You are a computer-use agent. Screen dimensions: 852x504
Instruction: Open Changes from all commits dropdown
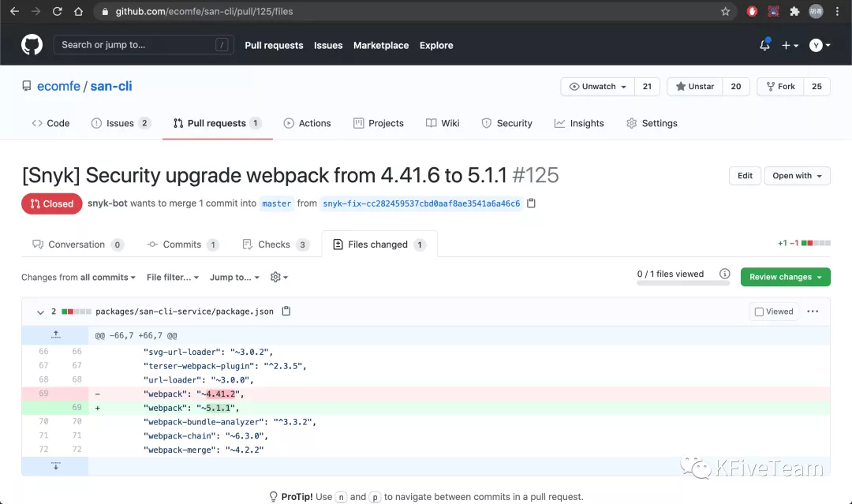[x=78, y=277]
